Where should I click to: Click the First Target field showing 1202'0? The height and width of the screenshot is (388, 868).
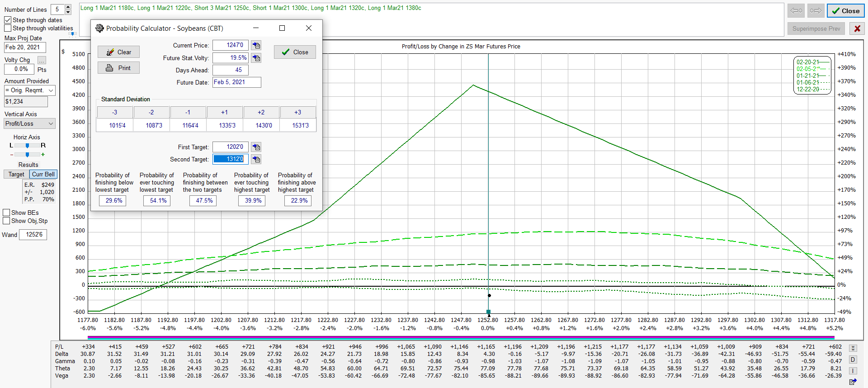(x=231, y=147)
